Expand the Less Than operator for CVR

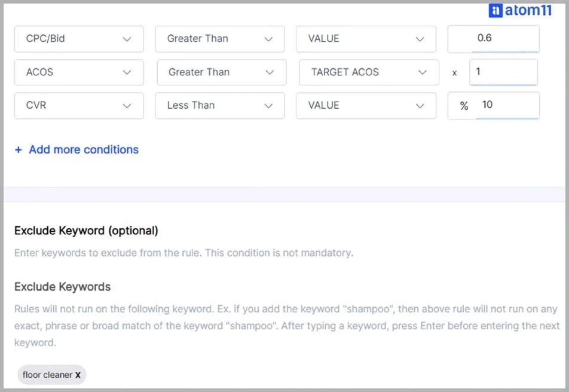tap(220, 105)
